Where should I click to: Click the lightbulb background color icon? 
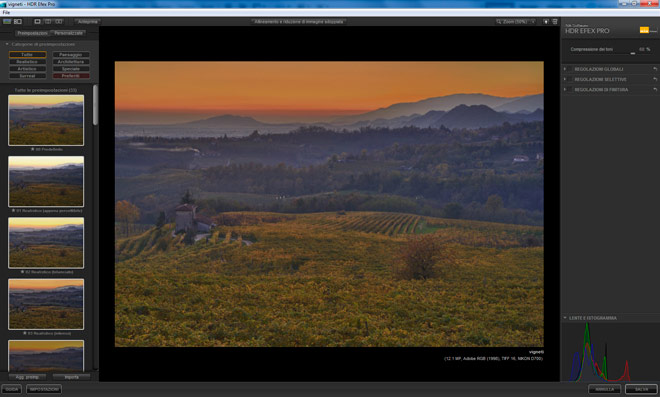click(x=546, y=21)
